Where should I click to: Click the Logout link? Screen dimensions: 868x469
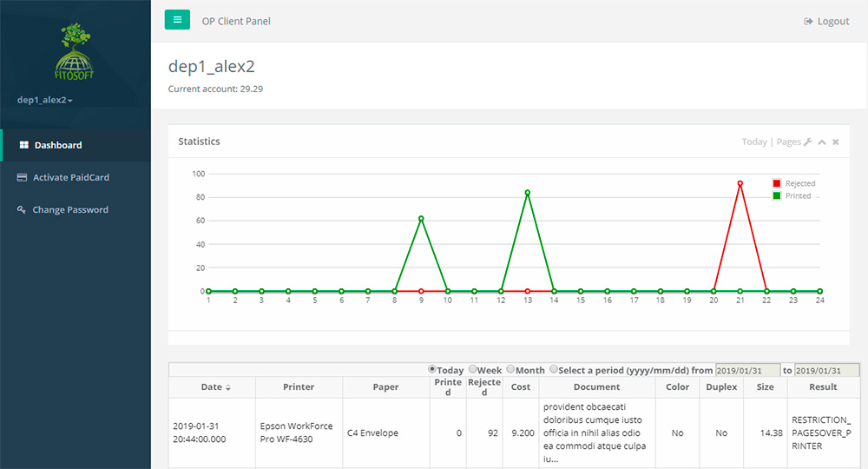832,21
